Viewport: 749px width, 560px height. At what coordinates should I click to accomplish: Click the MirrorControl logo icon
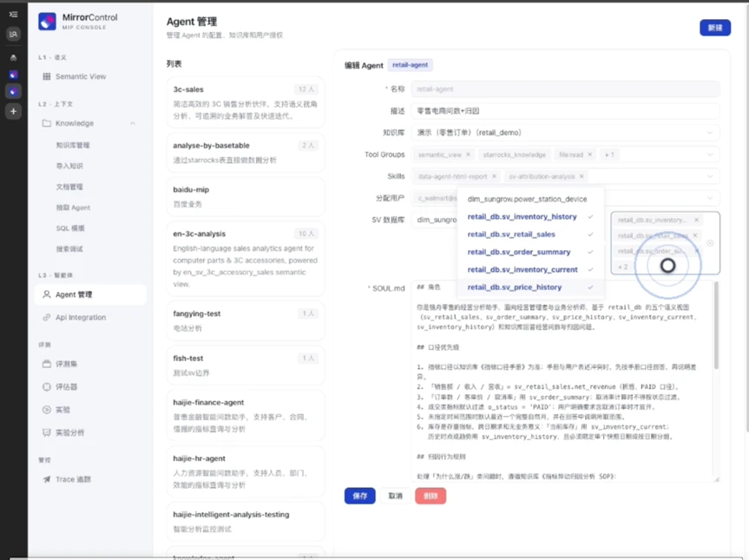coord(47,22)
